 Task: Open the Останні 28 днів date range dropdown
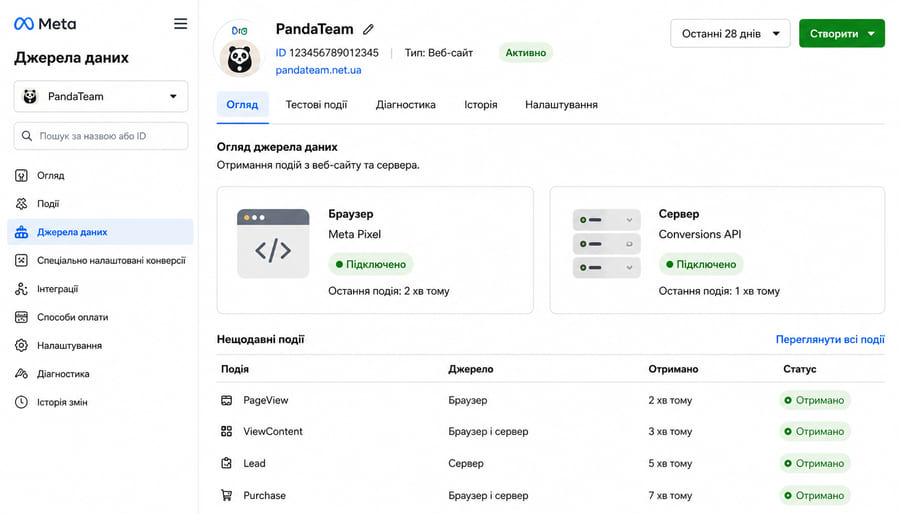pyautogui.click(x=730, y=34)
